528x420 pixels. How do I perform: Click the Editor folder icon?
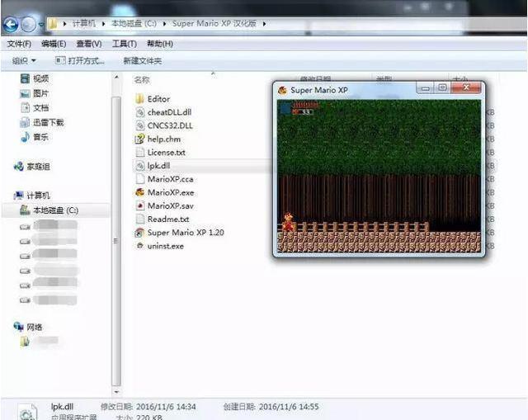(x=139, y=99)
